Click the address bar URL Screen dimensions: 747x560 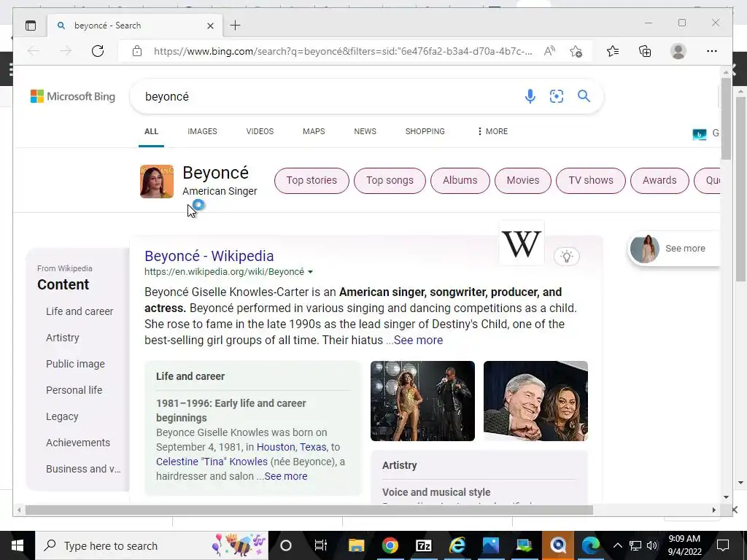click(343, 51)
